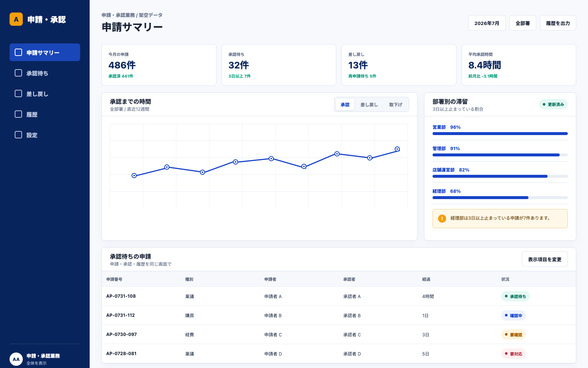Click the 差し戻し sidebar icon
The width and height of the screenshot is (588, 368).
pyautogui.click(x=18, y=93)
